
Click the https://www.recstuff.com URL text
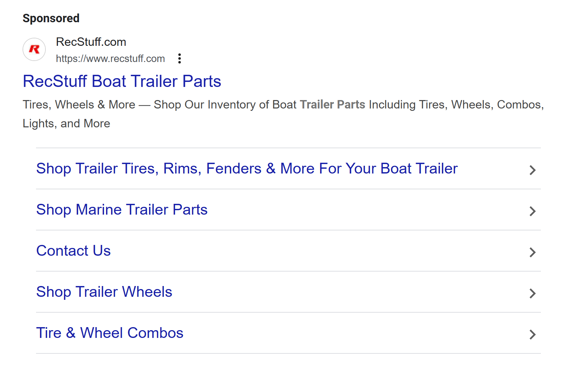click(x=110, y=59)
